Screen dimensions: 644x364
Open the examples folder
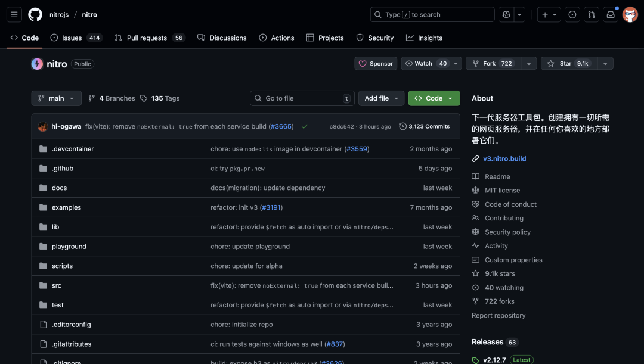[67, 208]
